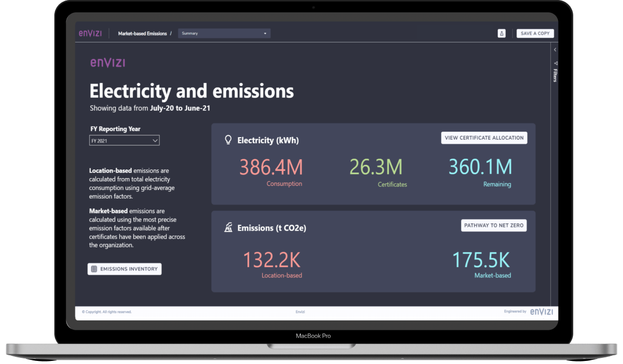Select the 26.3M Certificates value
Screen dimensions: 623x364
[x=376, y=167]
